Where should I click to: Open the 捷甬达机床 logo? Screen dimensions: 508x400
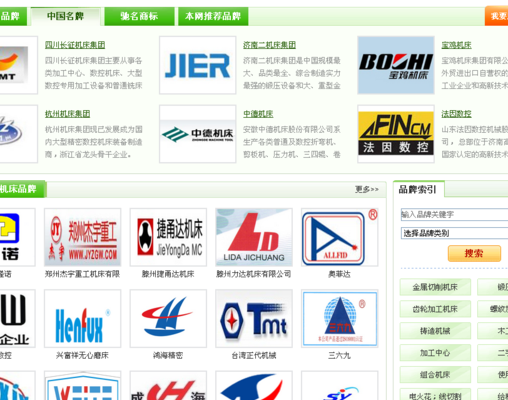tap(168, 237)
